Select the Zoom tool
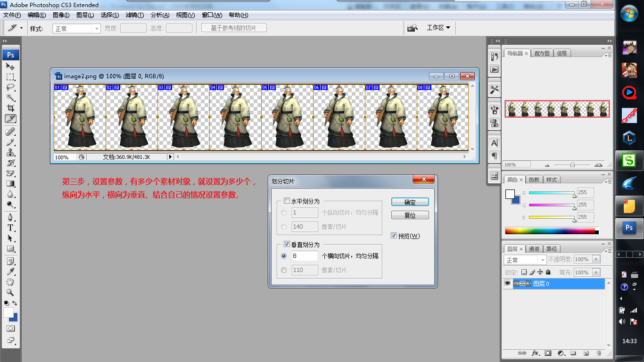Image resolution: width=644 pixels, height=362 pixels. tap(10, 293)
